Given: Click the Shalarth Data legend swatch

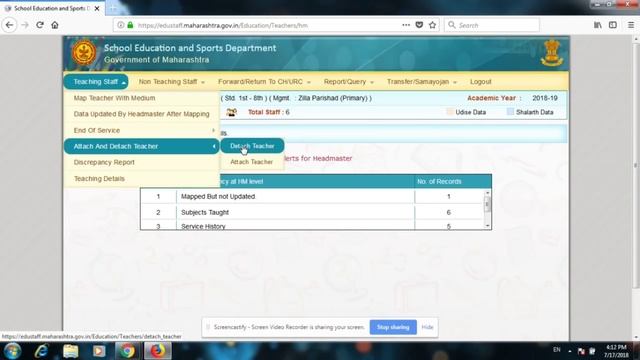Looking at the screenshot, I should [510, 111].
